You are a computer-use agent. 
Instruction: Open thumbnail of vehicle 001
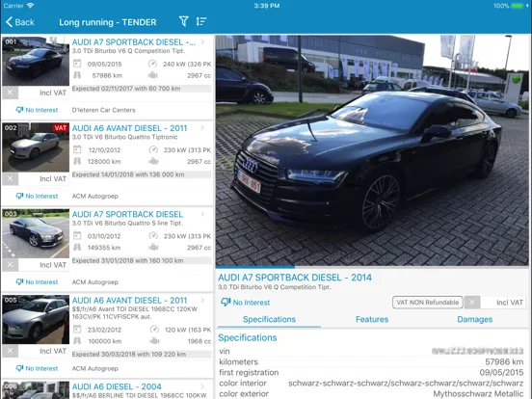tap(36, 61)
